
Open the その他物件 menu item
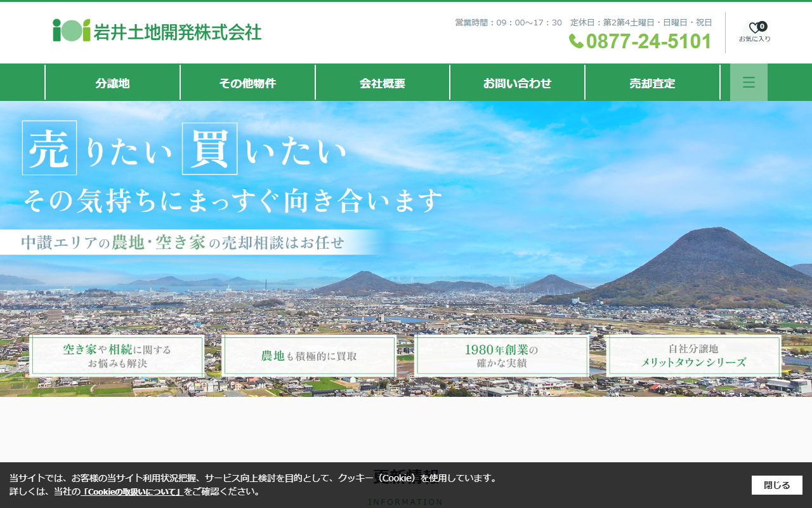pos(247,83)
